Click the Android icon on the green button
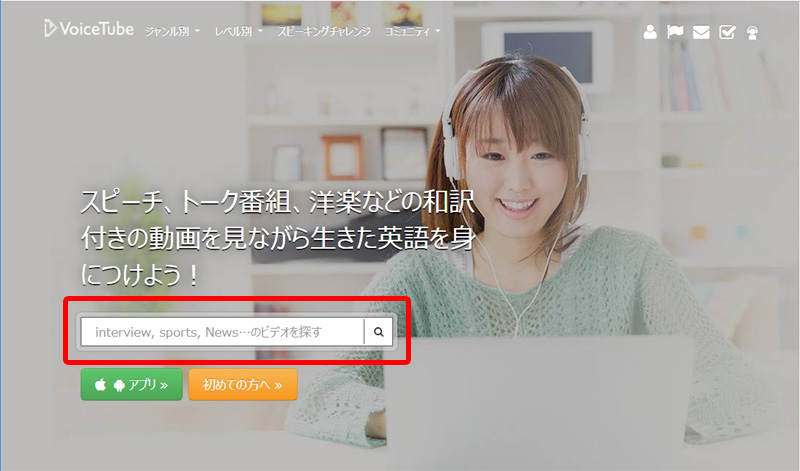Screen dimensions: 800x471 point(119,384)
